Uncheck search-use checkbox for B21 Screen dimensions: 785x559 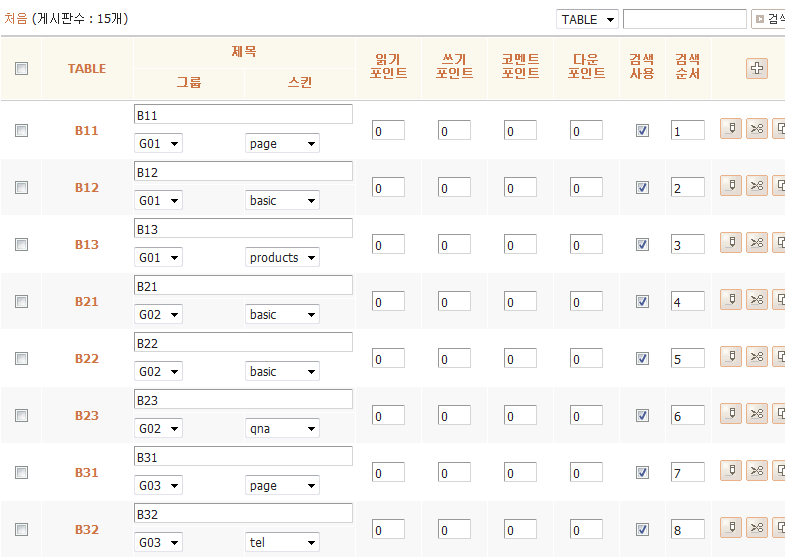tap(642, 301)
